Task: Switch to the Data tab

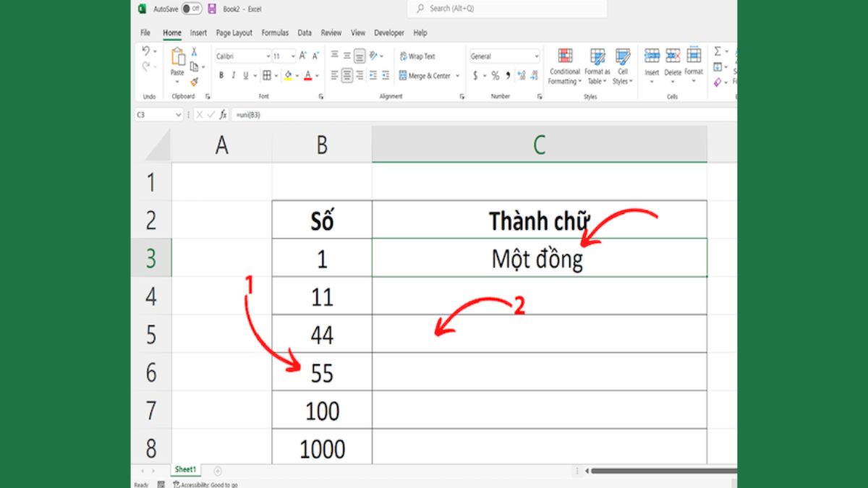Action: pyautogui.click(x=305, y=33)
